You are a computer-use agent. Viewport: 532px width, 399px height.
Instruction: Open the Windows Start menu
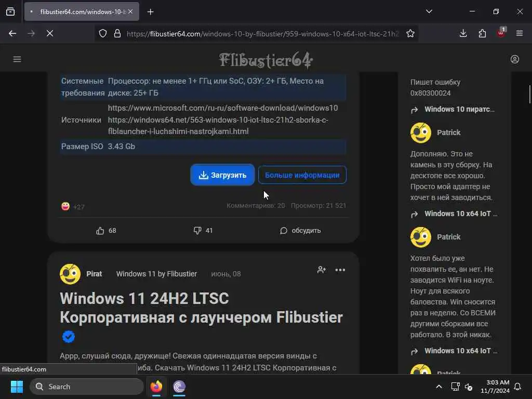point(17,387)
